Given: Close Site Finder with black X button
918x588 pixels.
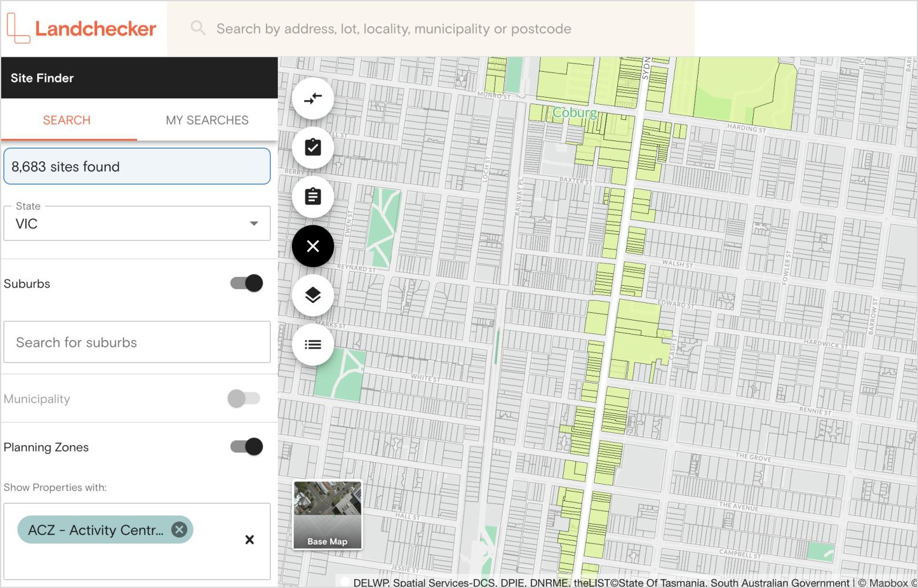Looking at the screenshot, I should pyautogui.click(x=312, y=246).
